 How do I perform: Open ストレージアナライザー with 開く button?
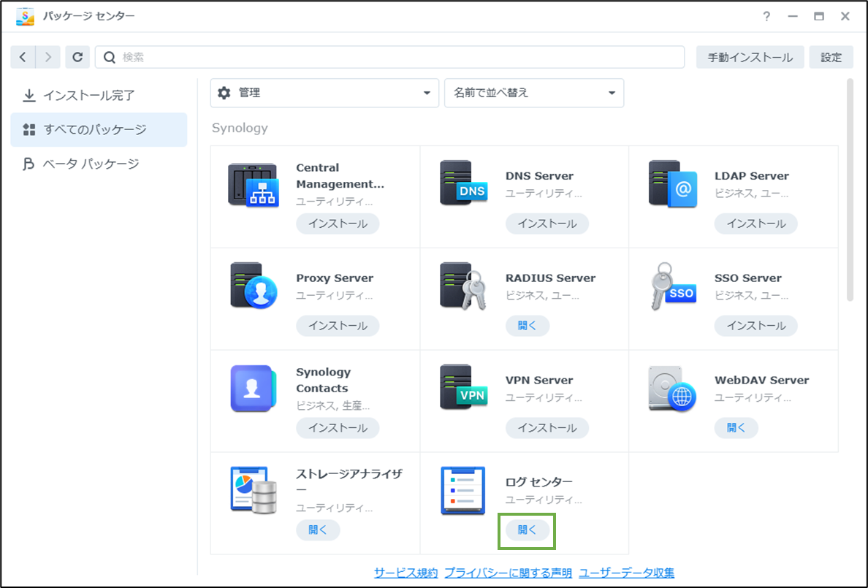318,530
